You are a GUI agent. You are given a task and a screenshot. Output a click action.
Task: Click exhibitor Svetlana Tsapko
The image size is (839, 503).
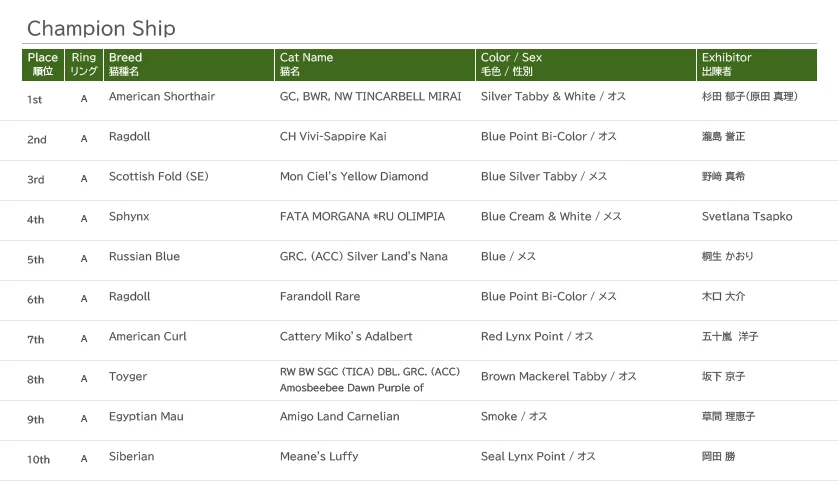tap(747, 217)
